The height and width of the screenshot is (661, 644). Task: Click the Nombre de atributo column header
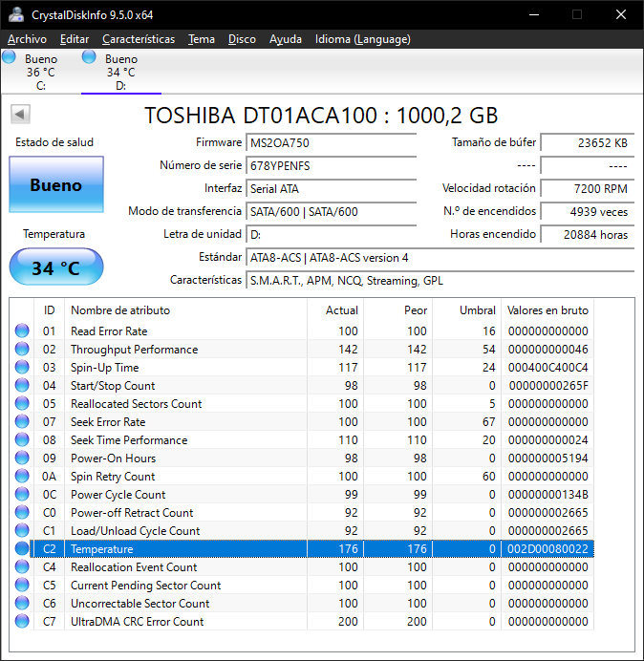coord(185,310)
